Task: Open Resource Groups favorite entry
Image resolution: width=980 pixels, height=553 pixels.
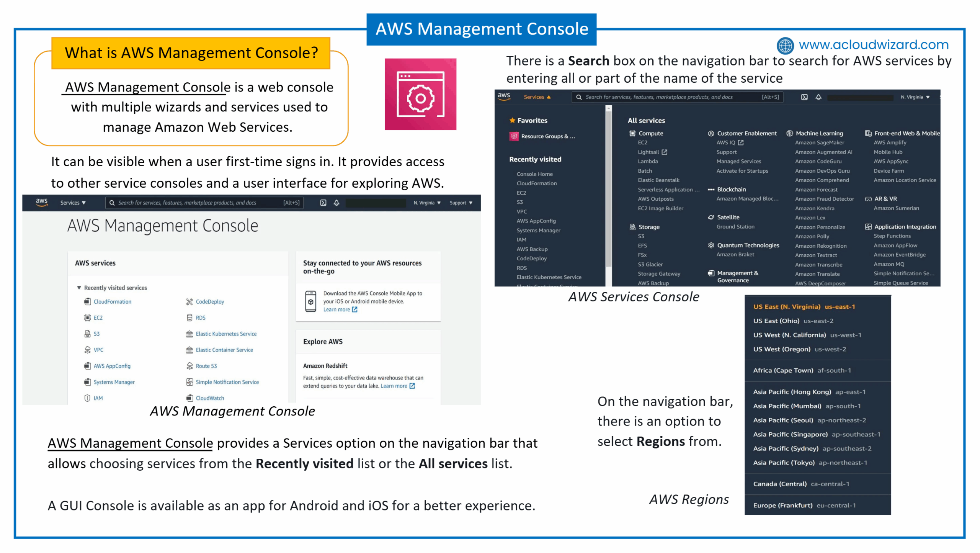Action: 542,136
